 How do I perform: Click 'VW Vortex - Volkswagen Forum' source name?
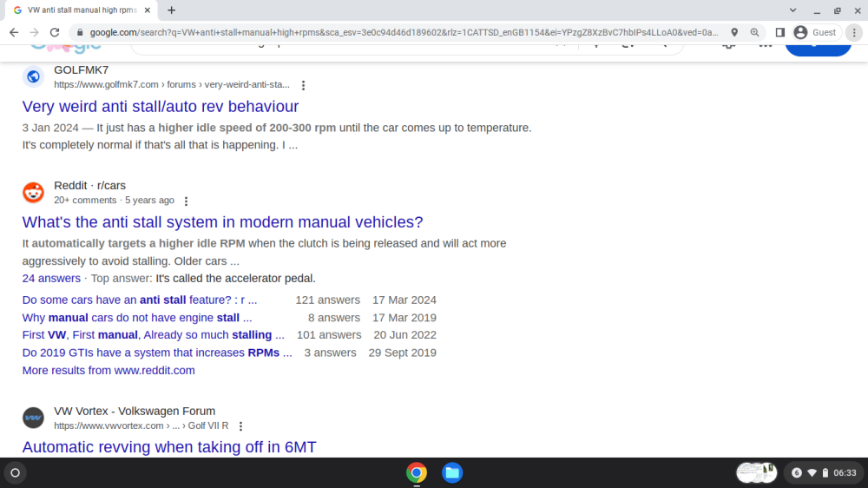[x=135, y=411]
